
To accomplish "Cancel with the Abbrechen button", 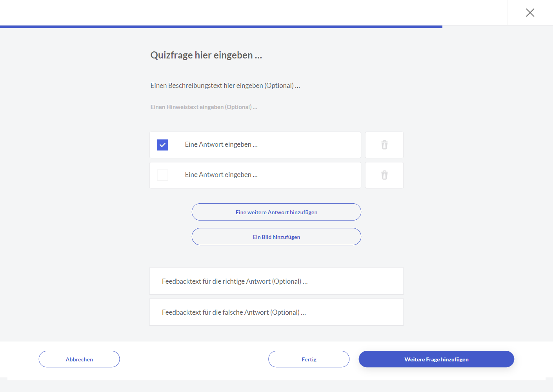I will click(79, 359).
